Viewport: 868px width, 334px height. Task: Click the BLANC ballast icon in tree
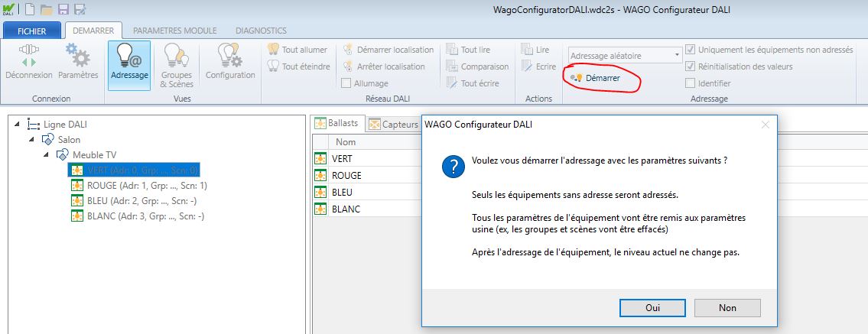coord(77,216)
